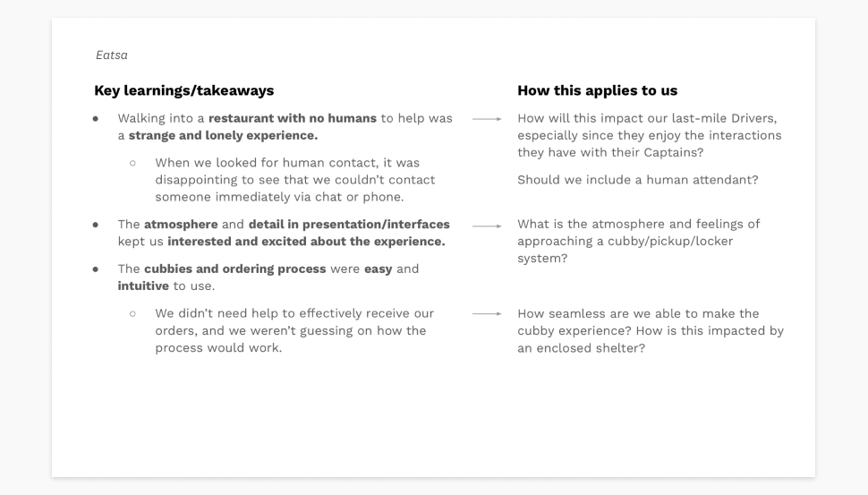Click the hollow bullet before "We didn't need help"

(132, 314)
